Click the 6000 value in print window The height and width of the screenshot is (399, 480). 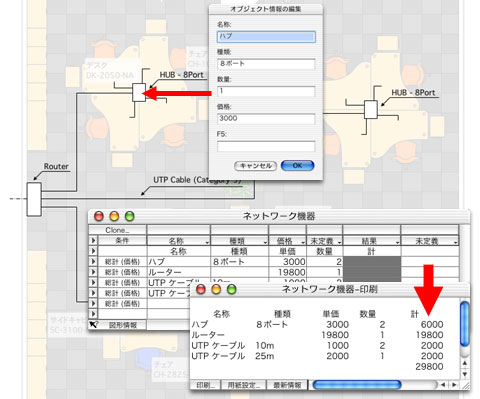click(x=432, y=324)
